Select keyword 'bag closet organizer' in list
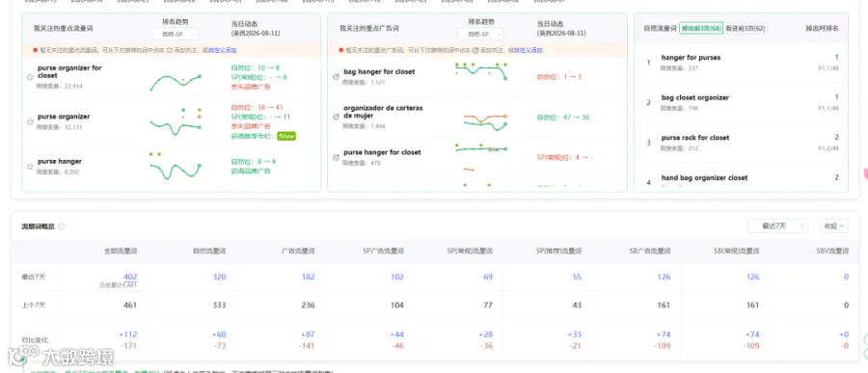Image resolution: width=868 pixels, height=373 pixels. [694, 97]
